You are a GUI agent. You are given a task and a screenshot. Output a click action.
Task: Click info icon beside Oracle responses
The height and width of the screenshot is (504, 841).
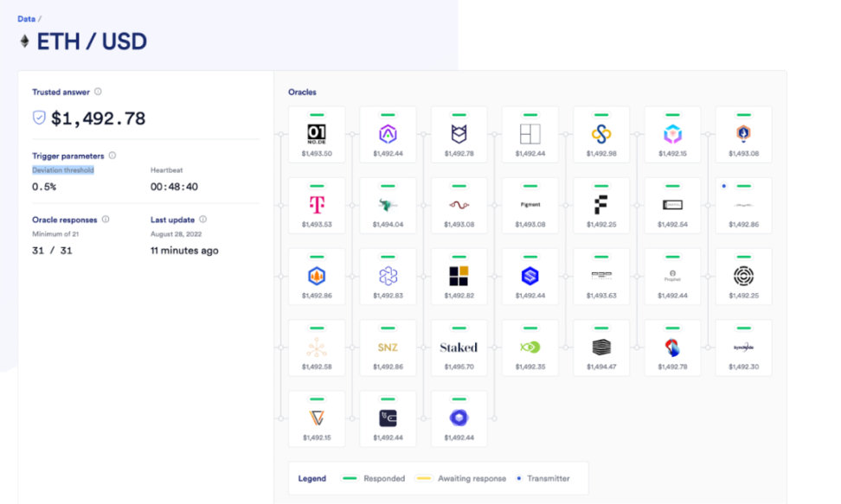click(x=106, y=220)
